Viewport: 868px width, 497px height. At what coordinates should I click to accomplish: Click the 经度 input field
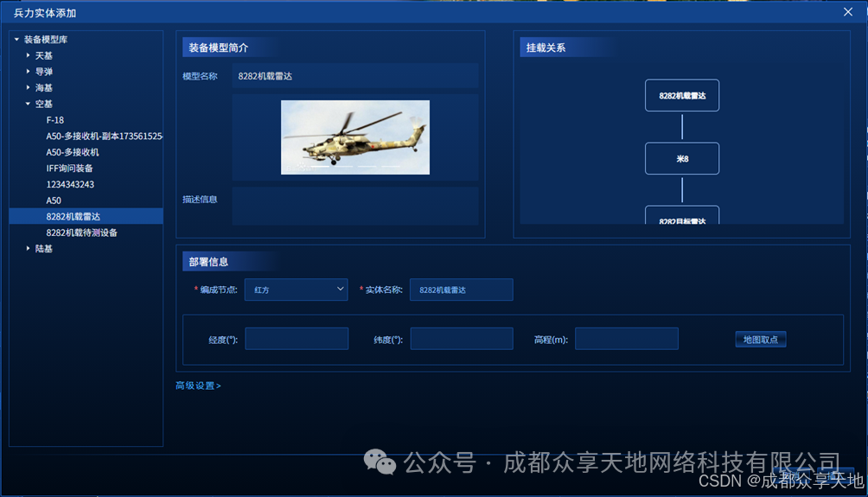pyautogui.click(x=297, y=339)
